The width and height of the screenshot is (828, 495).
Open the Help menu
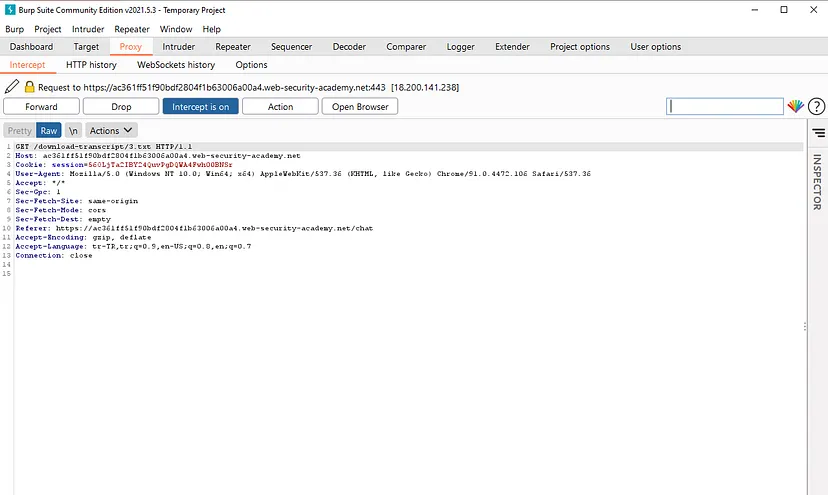coord(211,29)
